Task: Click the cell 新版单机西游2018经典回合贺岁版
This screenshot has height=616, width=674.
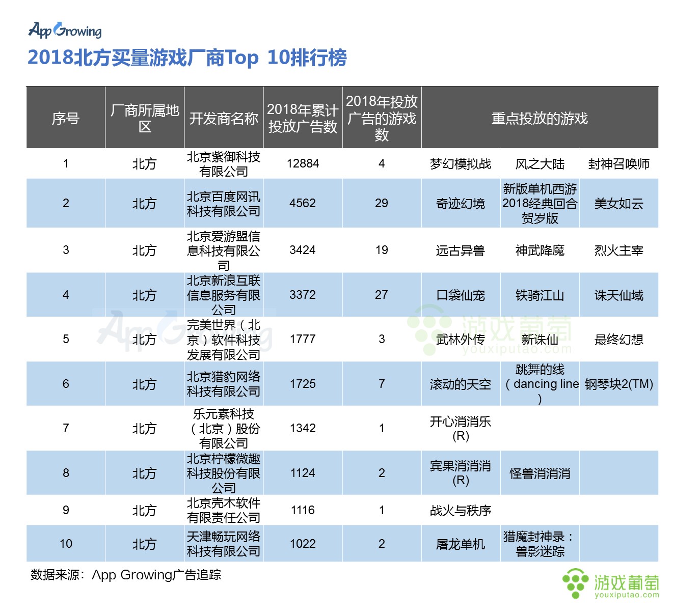Action: [540, 204]
